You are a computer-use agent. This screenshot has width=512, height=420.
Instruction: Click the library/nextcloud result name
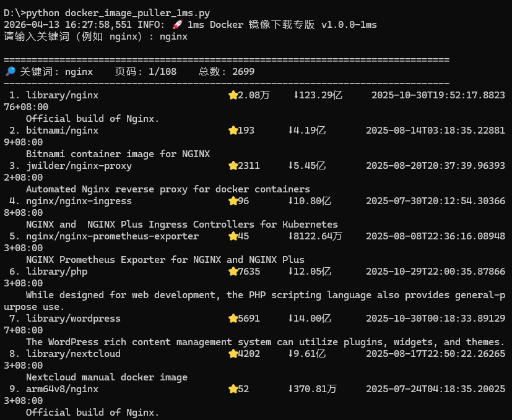tap(73, 353)
